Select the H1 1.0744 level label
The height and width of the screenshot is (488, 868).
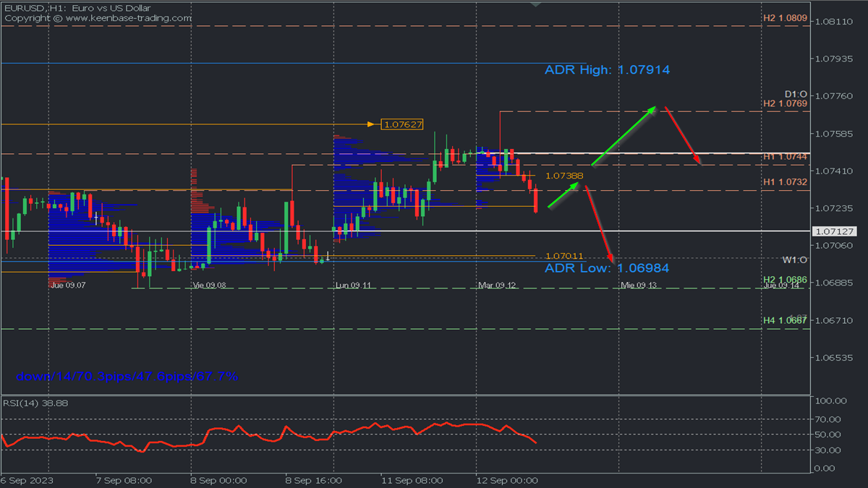click(x=785, y=156)
